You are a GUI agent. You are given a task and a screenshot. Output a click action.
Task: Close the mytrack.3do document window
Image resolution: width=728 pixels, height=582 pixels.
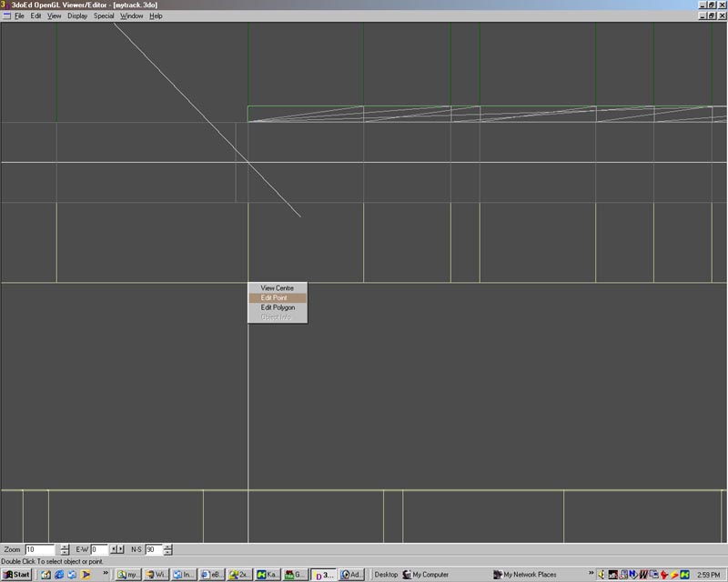[x=722, y=15]
